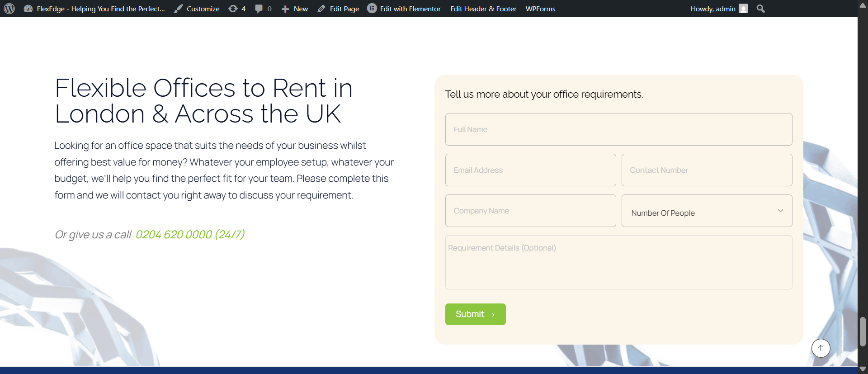The image size is (868, 374).
Task: Open the admin bar search icon
Action: pos(761,9)
